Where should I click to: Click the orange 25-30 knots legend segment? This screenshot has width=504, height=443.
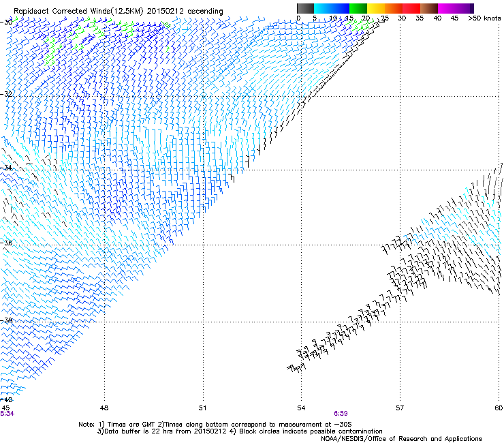pos(394,8)
